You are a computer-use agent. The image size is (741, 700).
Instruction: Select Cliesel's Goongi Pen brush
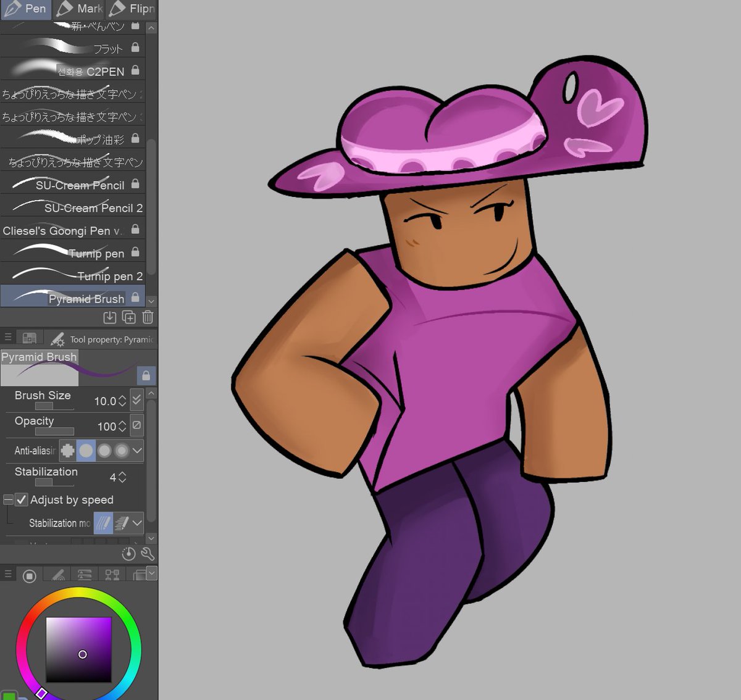click(73, 228)
